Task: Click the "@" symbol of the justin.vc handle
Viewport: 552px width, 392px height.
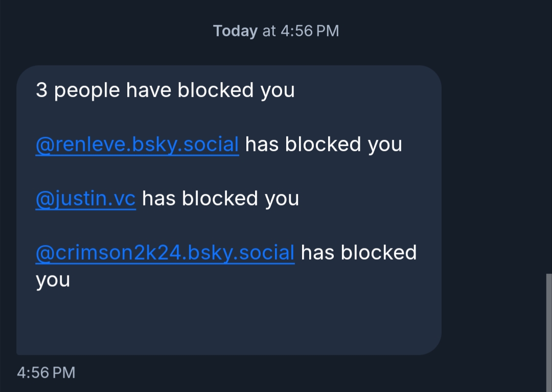Action: 42,199
